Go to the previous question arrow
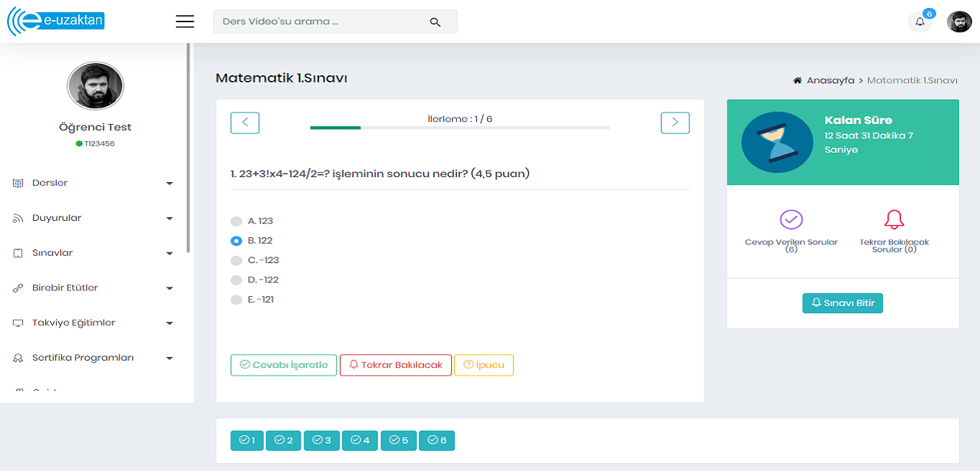Image resolution: width=980 pixels, height=471 pixels. [x=245, y=123]
